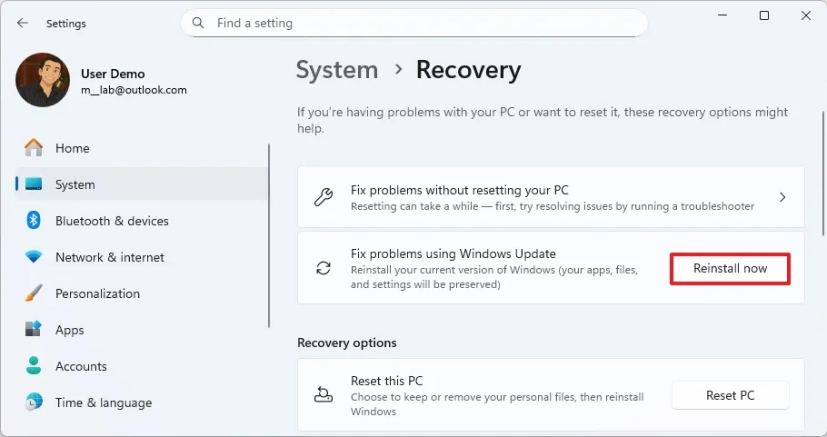Open the Home settings page

pyautogui.click(x=141, y=148)
